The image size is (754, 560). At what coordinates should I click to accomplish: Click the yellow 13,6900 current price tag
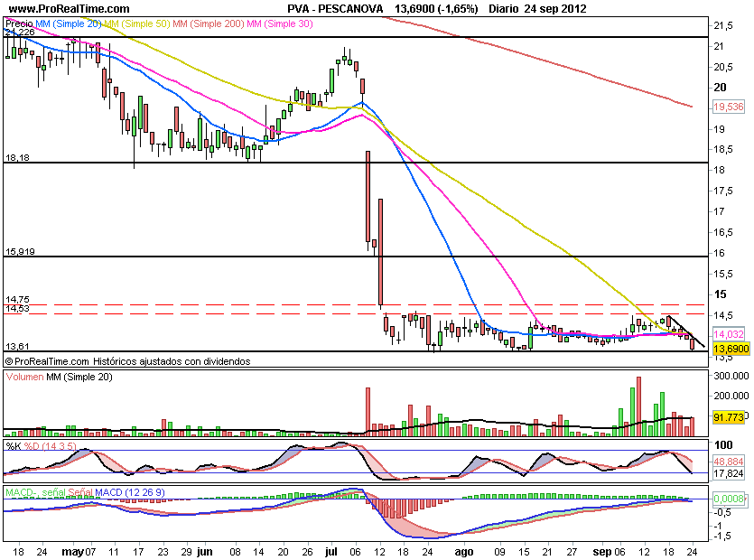pos(731,348)
